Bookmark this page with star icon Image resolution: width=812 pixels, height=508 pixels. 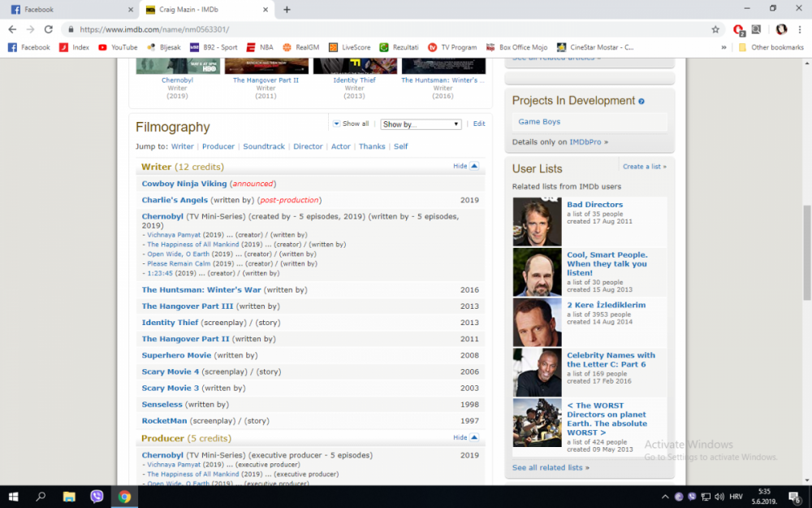pyautogui.click(x=715, y=29)
